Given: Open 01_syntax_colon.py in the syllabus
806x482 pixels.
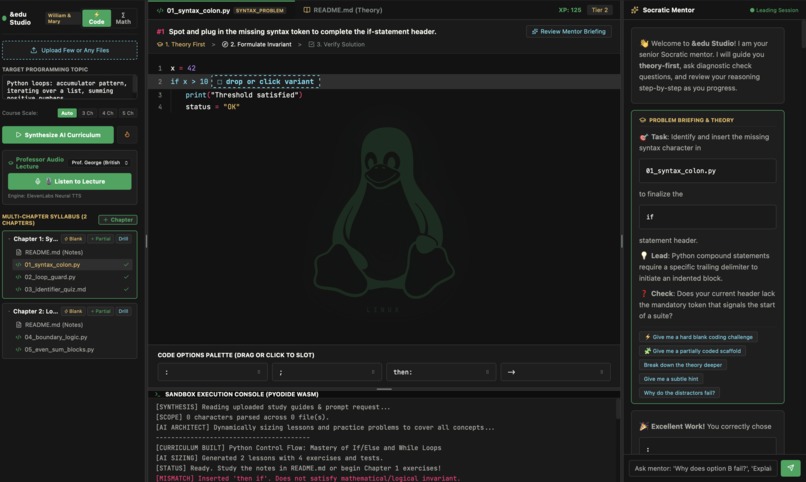Looking at the screenshot, I should tap(52, 265).
